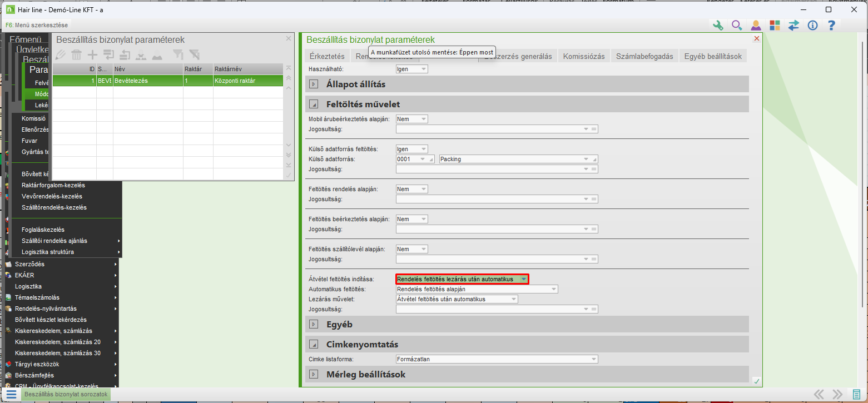Viewport: 868px width, 403px height.
Task: Open Mobil árubeérkeztetés alapján dropdown
Action: 424,119
